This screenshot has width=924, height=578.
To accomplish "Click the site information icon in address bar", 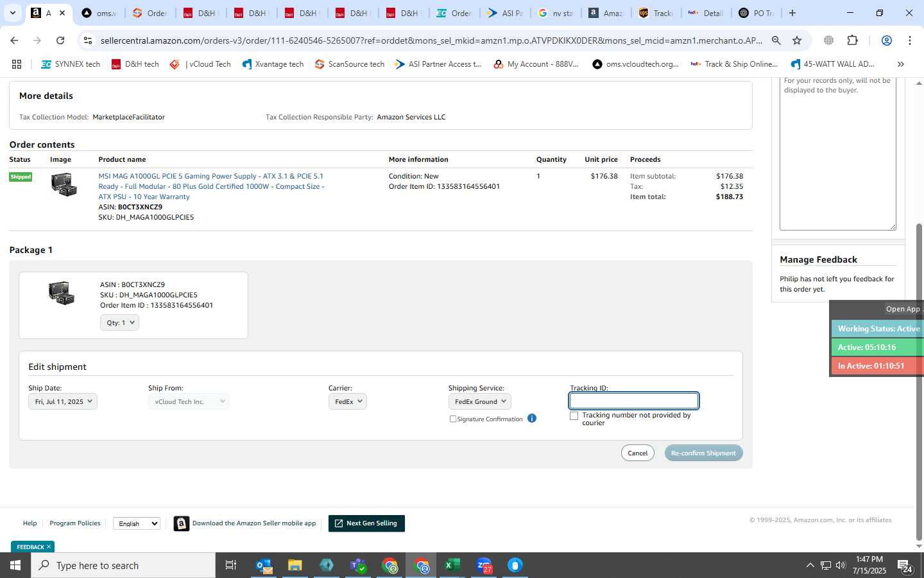I will (89, 40).
